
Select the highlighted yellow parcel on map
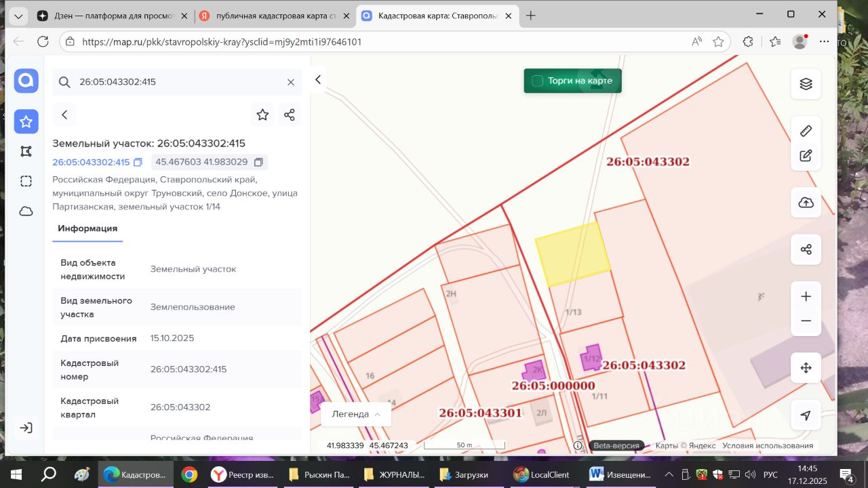click(x=572, y=253)
